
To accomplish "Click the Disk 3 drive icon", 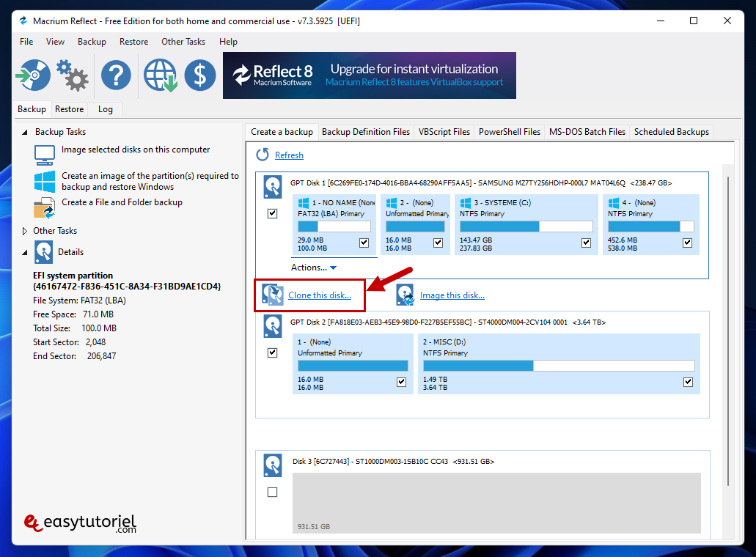I will tap(273, 465).
